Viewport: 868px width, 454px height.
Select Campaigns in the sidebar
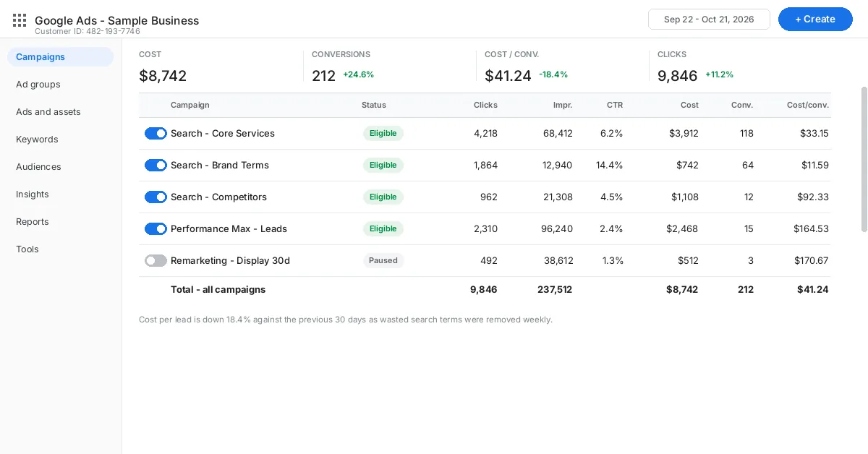[x=61, y=57]
